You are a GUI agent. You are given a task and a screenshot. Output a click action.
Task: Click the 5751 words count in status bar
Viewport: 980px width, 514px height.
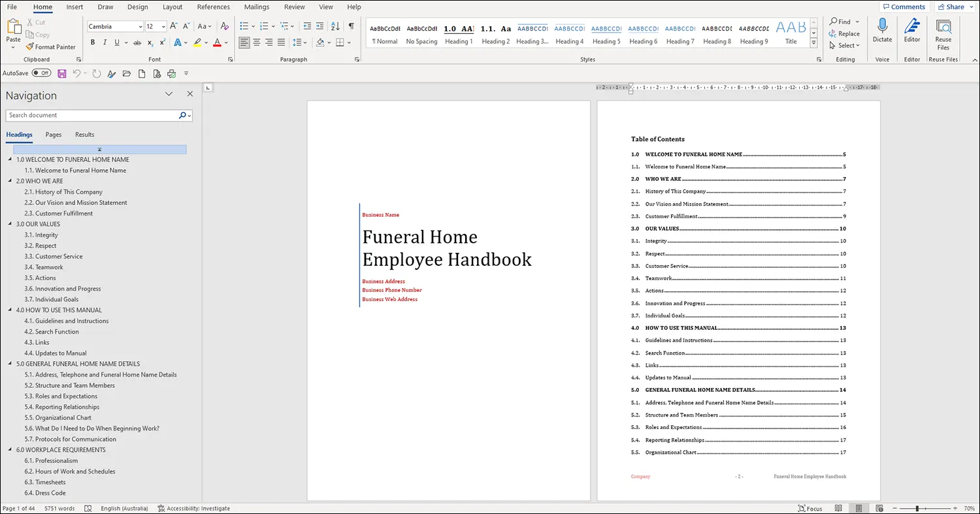tap(59, 508)
